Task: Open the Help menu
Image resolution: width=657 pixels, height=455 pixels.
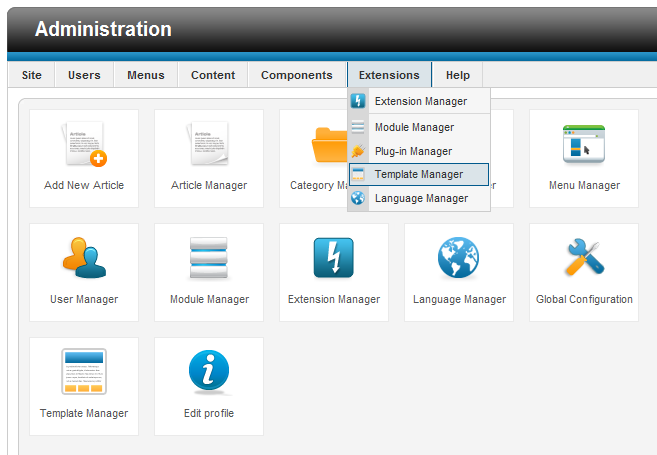Action: pyautogui.click(x=458, y=75)
